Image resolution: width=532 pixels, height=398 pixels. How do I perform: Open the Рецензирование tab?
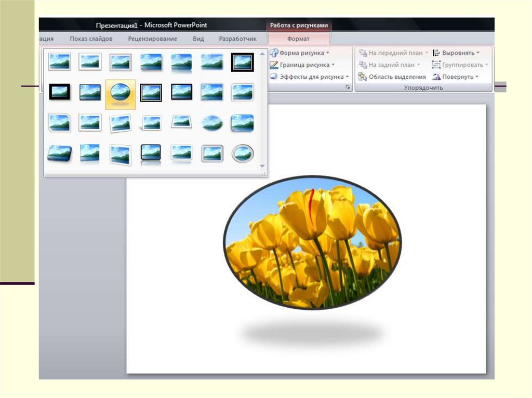point(153,39)
